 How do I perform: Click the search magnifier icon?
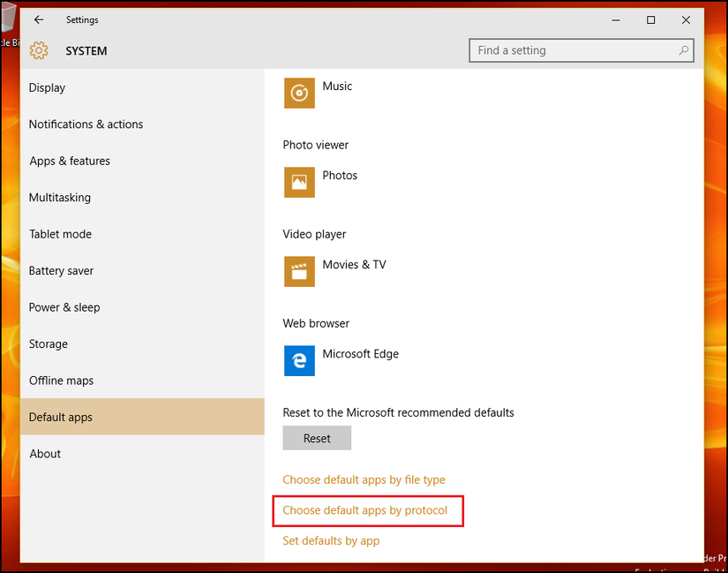[x=684, y=51]
